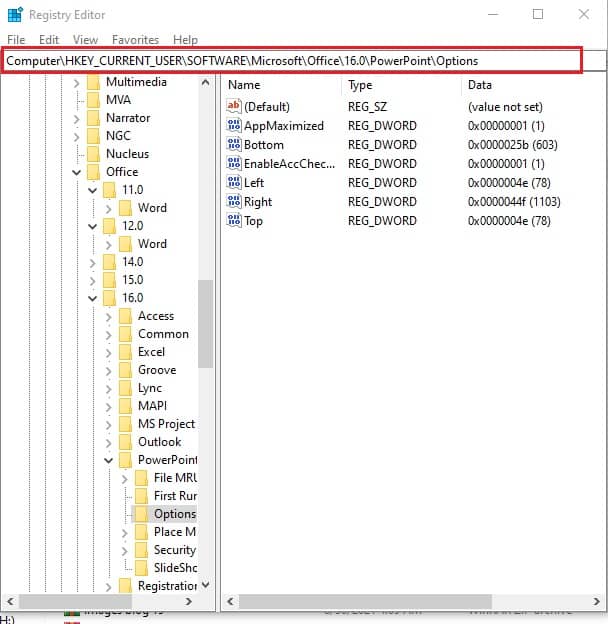
Task: Open the View menu
Action: click(x=85, y=40)
